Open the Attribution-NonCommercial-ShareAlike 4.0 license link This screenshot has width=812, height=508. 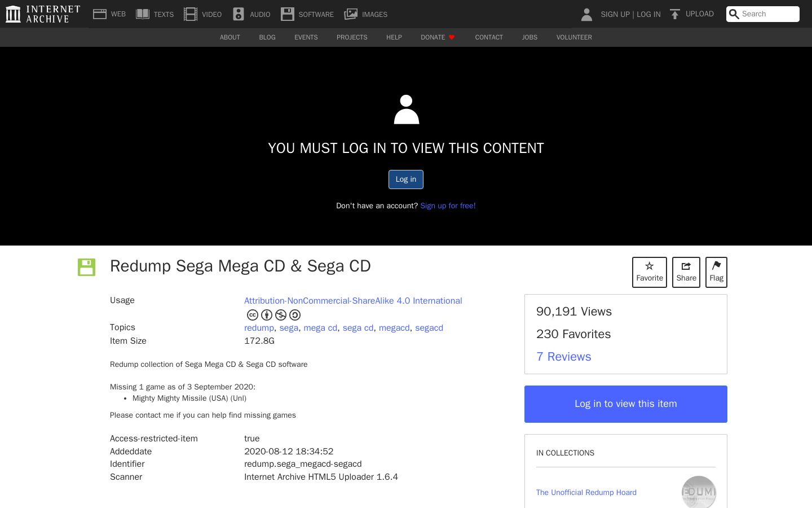point(353,301)
